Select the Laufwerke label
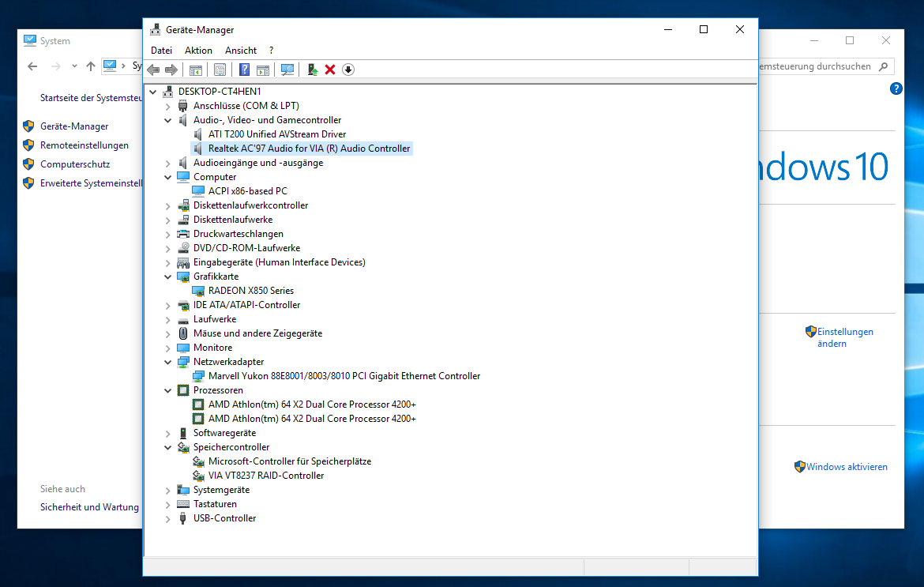The image size is (924, 587). pyautogui.click(x=215, y=319)
